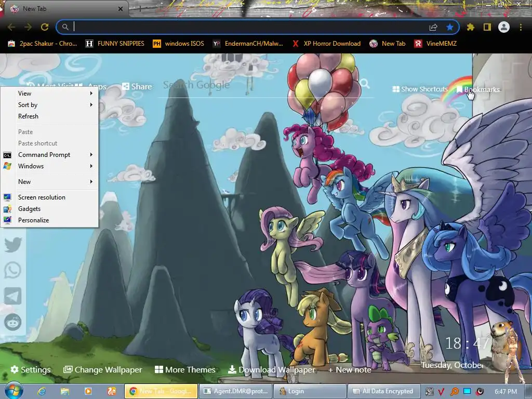Image resolution: width=532 pixels, height=399 pixels.
Task: Click Show Shortcuts on the page
Action: point(420,89)
